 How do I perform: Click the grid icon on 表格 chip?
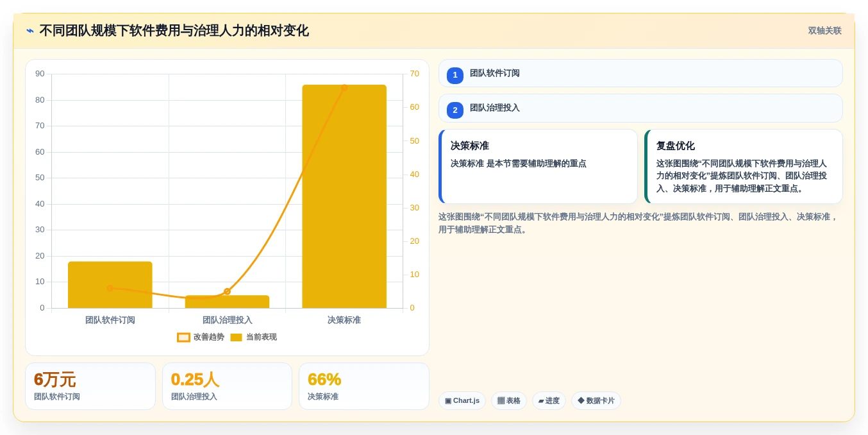point(501,401)
